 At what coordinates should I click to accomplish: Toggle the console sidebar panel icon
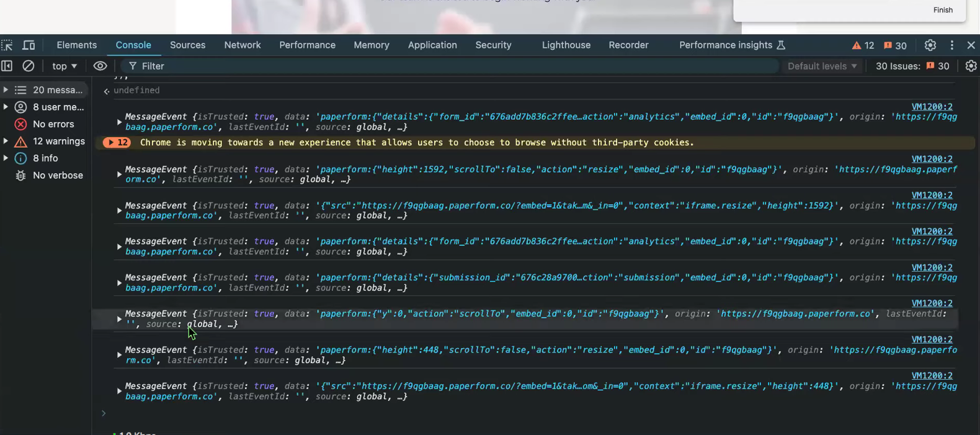[7, 66]
